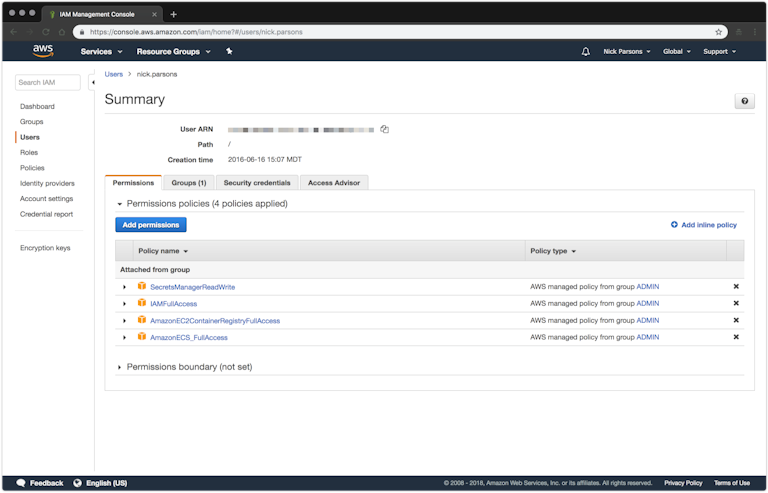This screenshot has width=768, height=493.
Task: Open Encryption keys in the sidebar
Action: click(45, 248)
